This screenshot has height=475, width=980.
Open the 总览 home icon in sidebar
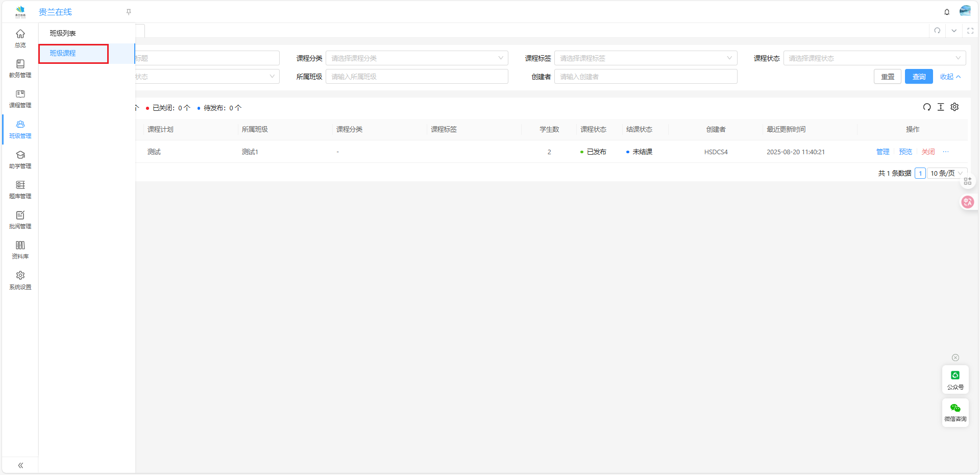20,38
